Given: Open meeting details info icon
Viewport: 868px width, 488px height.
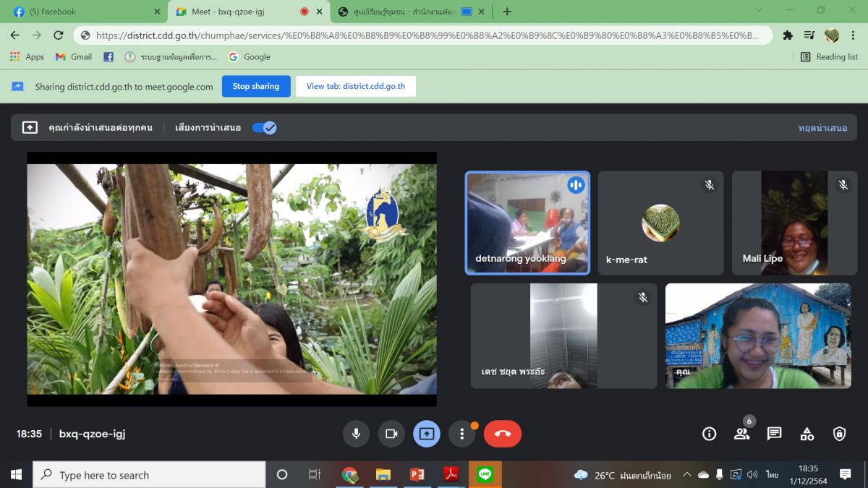Looking at the screenshot, I should click(x=710, y=434).
